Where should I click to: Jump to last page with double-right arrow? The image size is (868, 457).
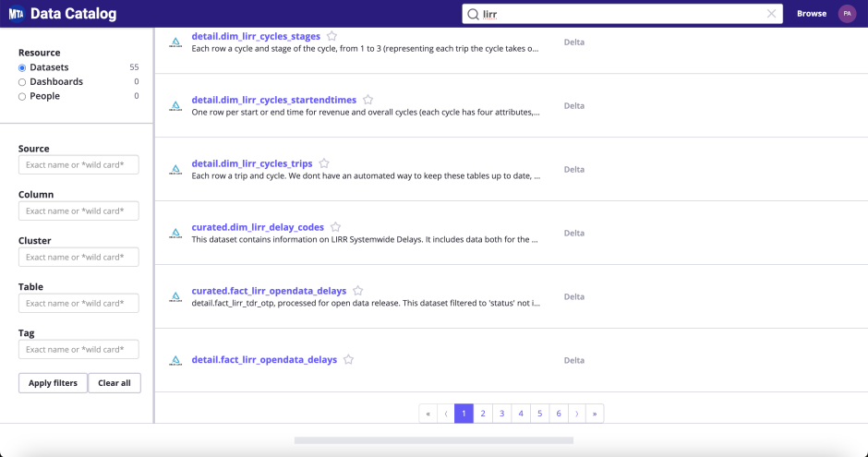tap(595, 414)
